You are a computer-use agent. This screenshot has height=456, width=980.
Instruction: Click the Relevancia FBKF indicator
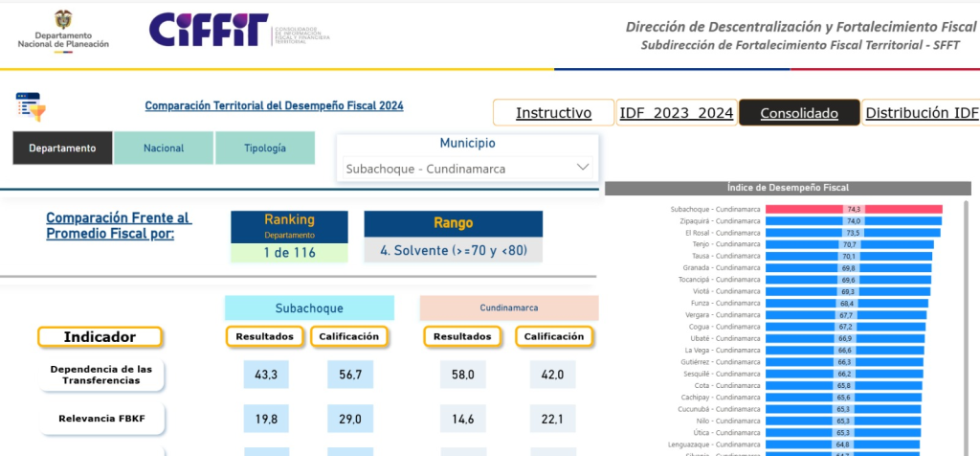(x=101, y=419)
